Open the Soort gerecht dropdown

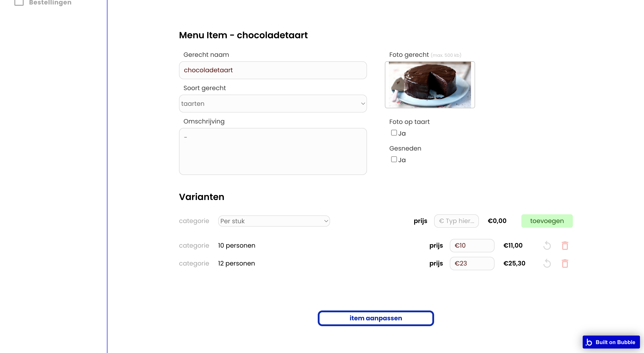pos(273,104)
